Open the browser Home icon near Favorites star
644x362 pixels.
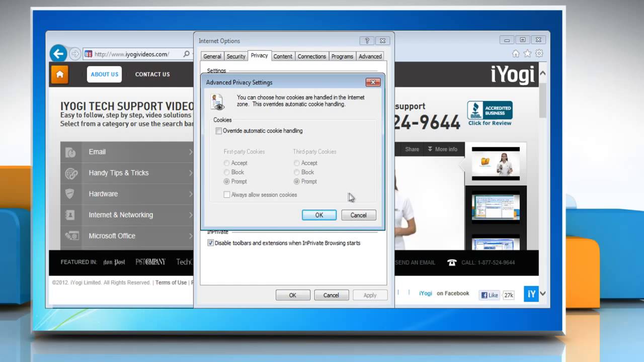pos(516,53)
